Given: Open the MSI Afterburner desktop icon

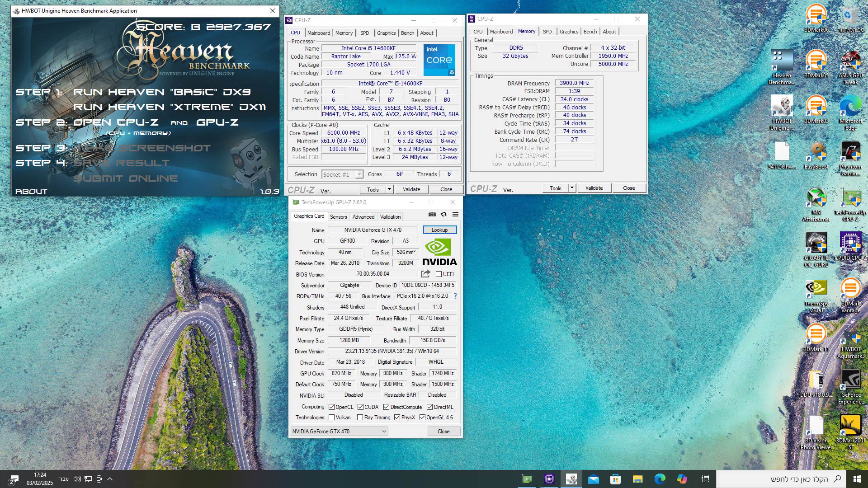Looking at the screenshot, I should tap(816, 204).
